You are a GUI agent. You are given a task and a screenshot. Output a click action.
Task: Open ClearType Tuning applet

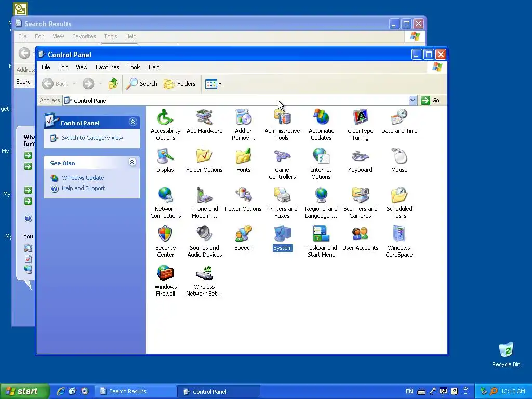point(360,117)
